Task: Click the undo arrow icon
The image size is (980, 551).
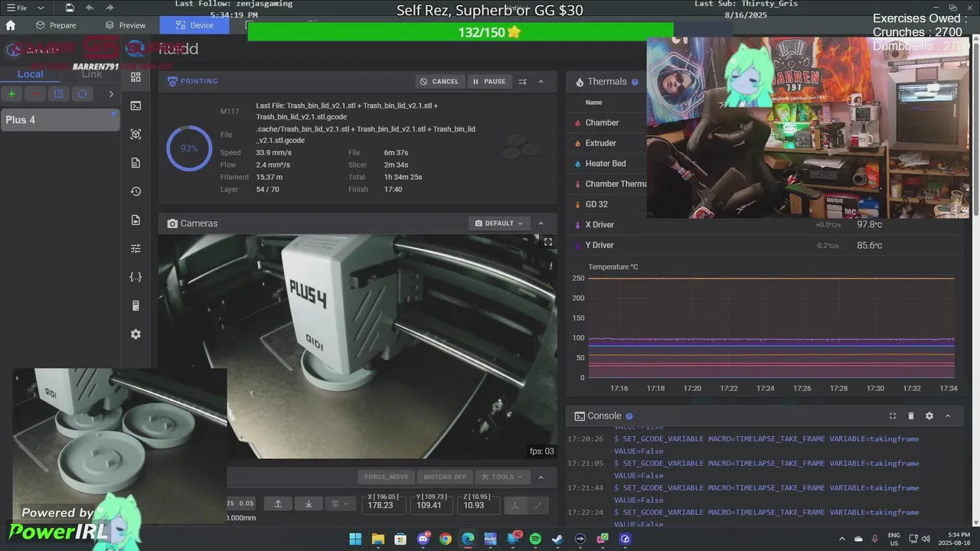Action: [90, 8]
